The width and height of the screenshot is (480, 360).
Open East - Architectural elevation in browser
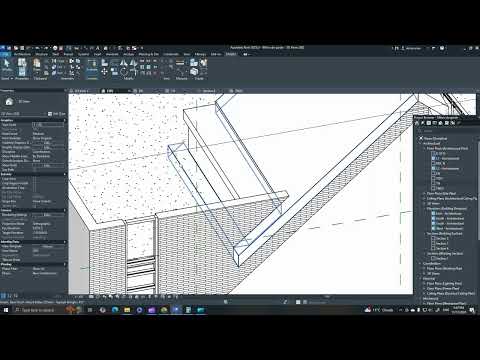[x=449, y=214]
